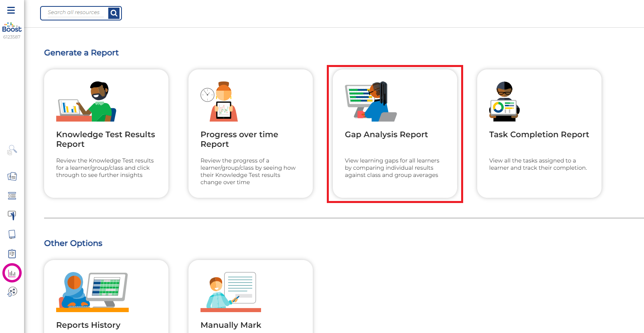Image resolution: width=644 pixels, height=333 pixels.
Task: Open the hamburger menu in the sidebar
Action: coord(11,10)
